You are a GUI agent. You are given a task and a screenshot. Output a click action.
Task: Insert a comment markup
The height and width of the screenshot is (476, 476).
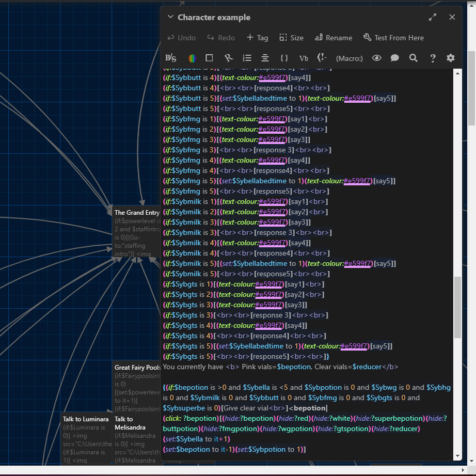[322, 58]
